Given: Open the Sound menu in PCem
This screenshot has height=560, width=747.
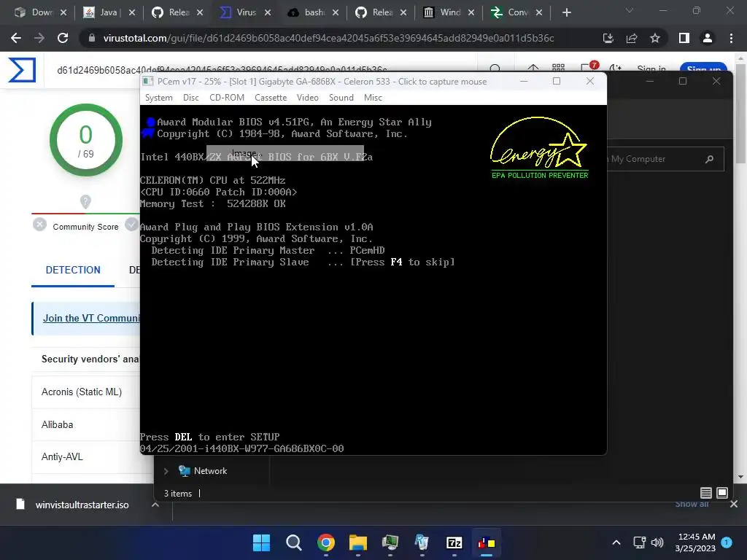Looking at the screenshot, I should point(341,98).
